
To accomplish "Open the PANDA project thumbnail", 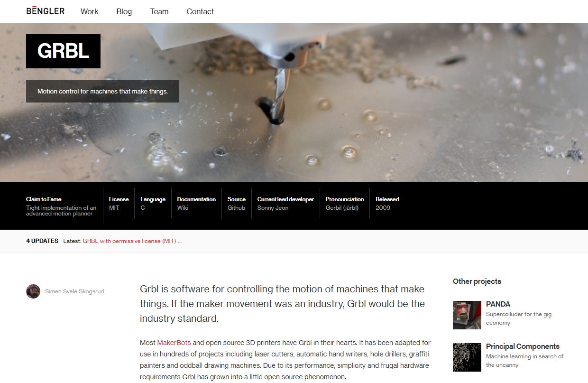I will point(467,315).
